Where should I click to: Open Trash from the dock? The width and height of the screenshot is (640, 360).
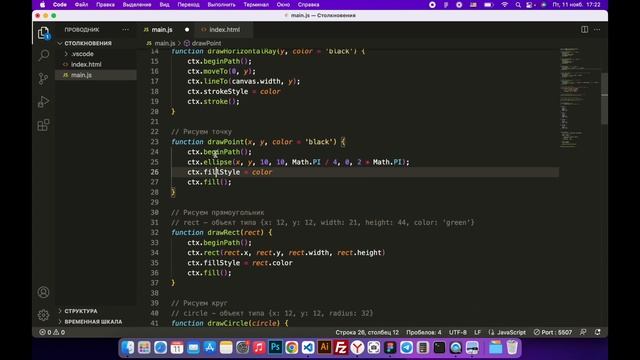512,347
